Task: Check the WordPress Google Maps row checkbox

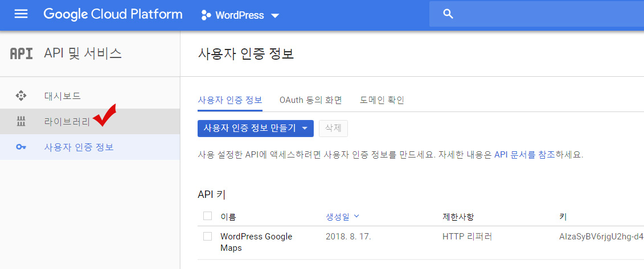Action: pos(208,236)
